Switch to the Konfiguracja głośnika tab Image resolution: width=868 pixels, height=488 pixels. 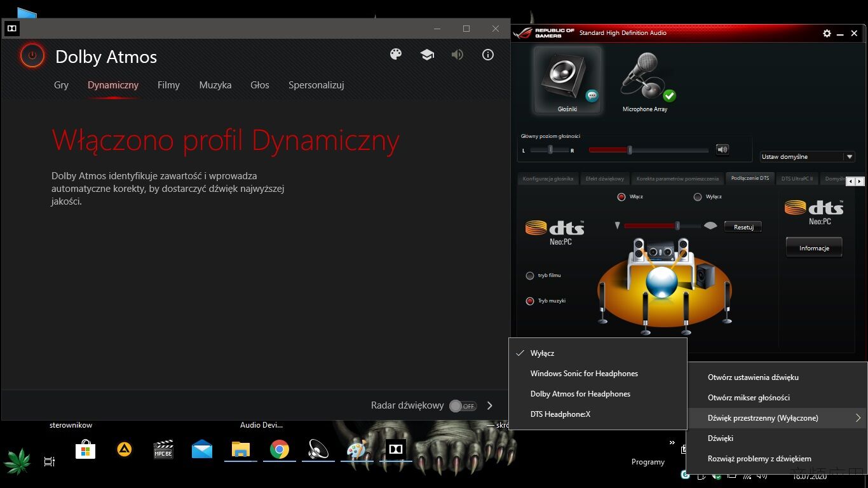pyautogui.click(x=548, y=179)
